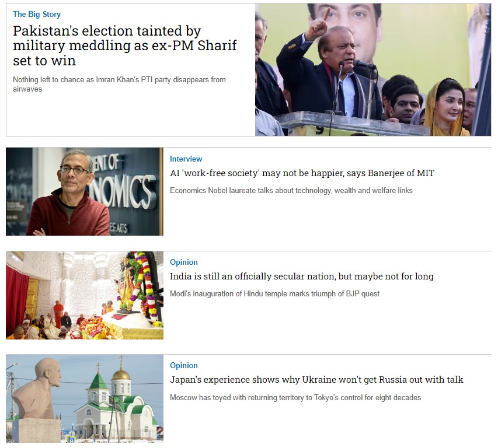
Task: Click the word Sharif in main headline
Action: tap(217, 45)
